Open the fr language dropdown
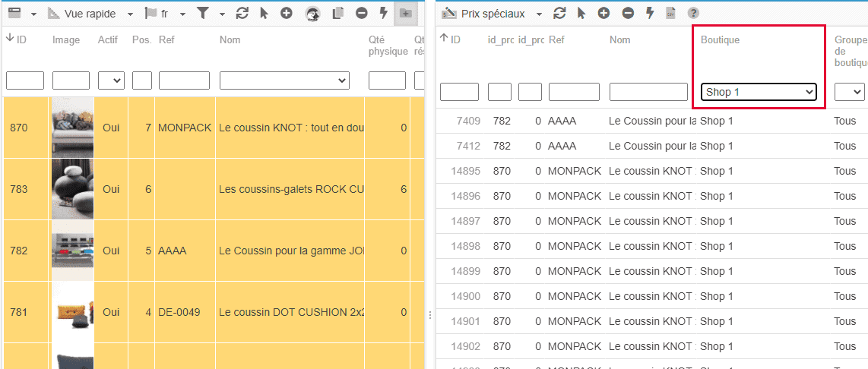 (166, 14)
